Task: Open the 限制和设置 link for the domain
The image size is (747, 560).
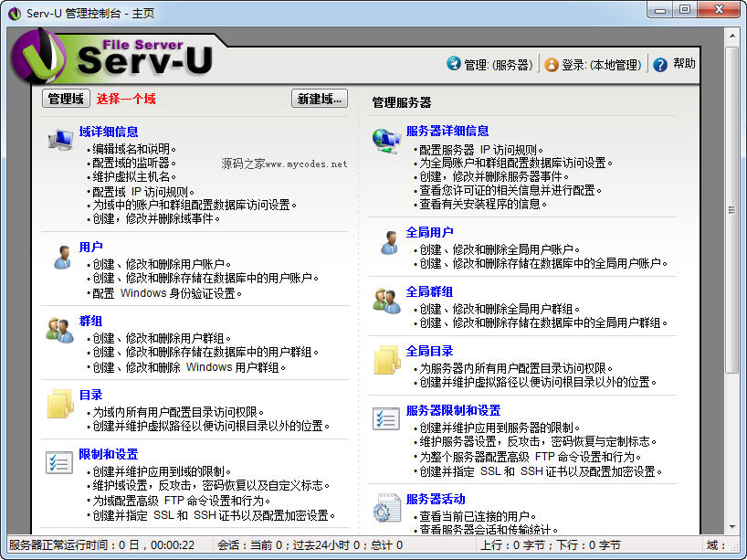Action: point(109,454)
